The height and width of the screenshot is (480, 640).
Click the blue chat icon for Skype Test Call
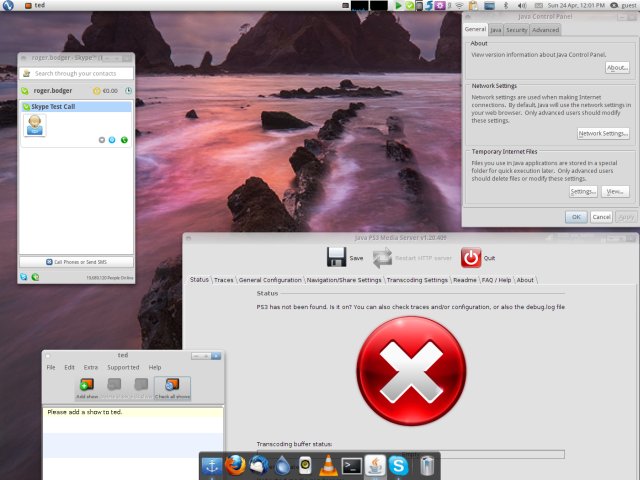112,140
